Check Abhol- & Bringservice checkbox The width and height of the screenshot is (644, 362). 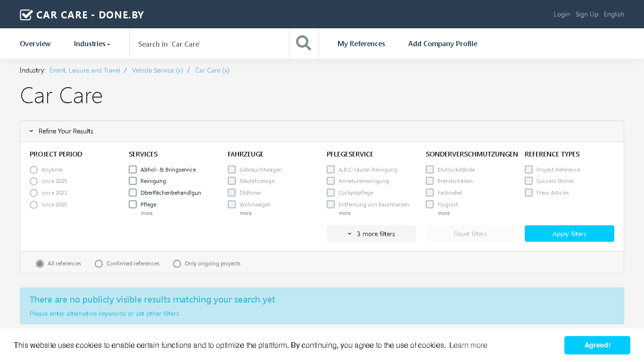132,169
